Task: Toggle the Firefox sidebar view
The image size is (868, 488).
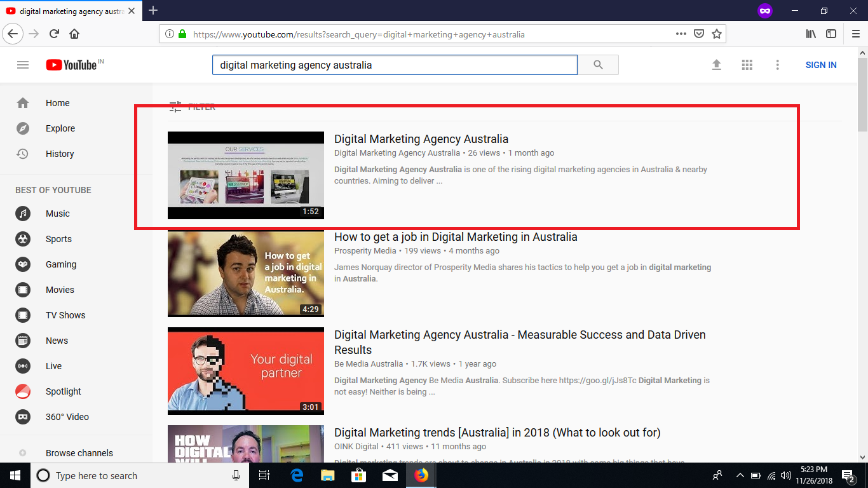Action: point(831,34)
